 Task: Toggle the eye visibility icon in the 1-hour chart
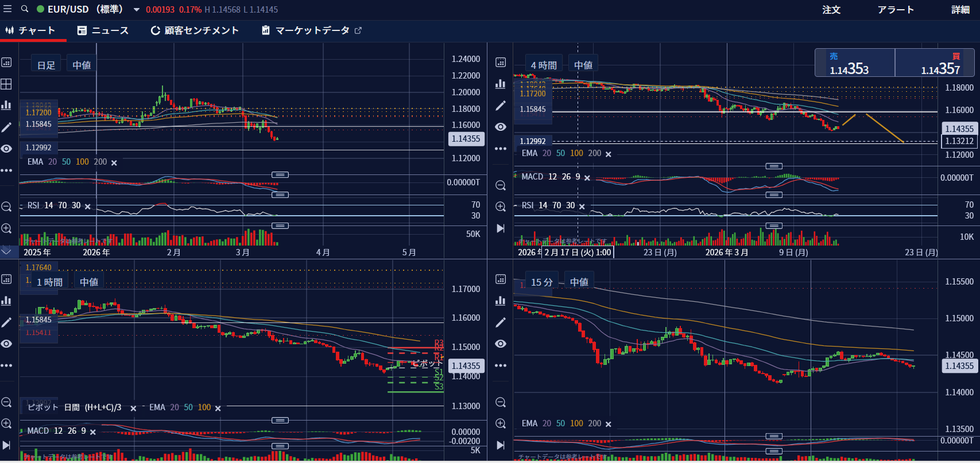6,344
